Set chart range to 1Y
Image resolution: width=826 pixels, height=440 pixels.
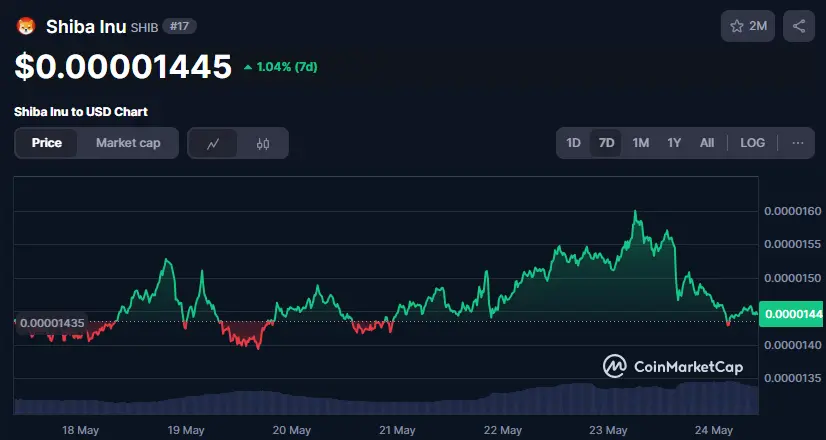[674, 143]
